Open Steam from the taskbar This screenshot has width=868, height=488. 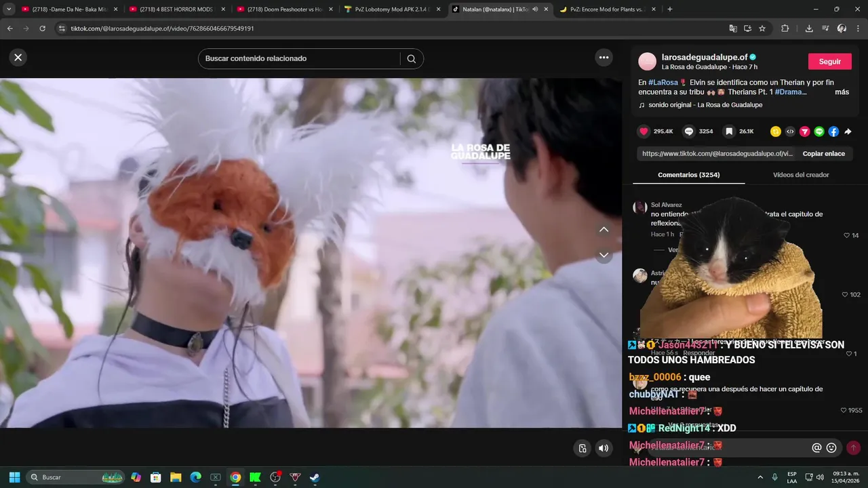315,477
